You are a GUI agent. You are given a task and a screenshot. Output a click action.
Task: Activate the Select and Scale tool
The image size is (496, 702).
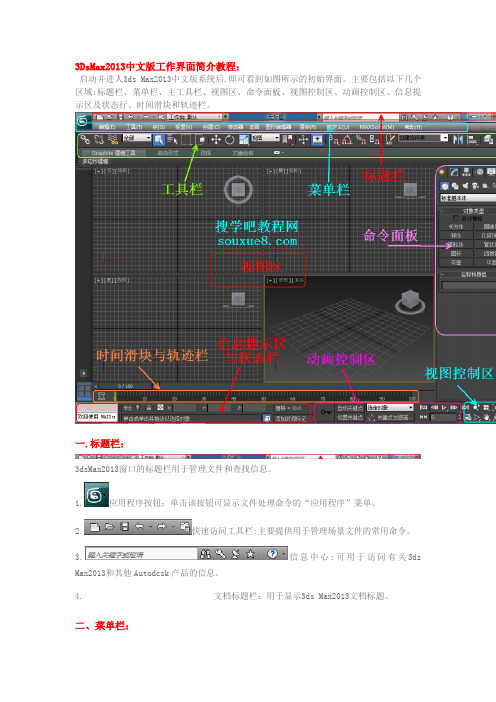click(244, 140)
